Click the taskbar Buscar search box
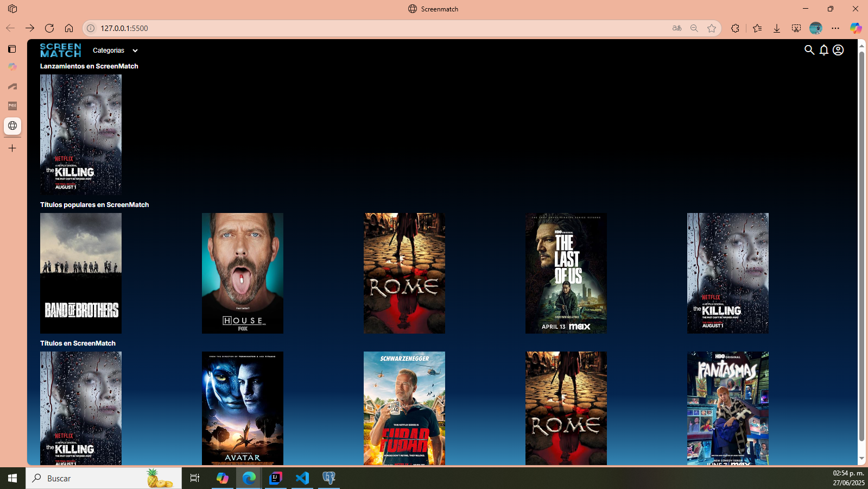The image size is (868, 489). [104, 478]
